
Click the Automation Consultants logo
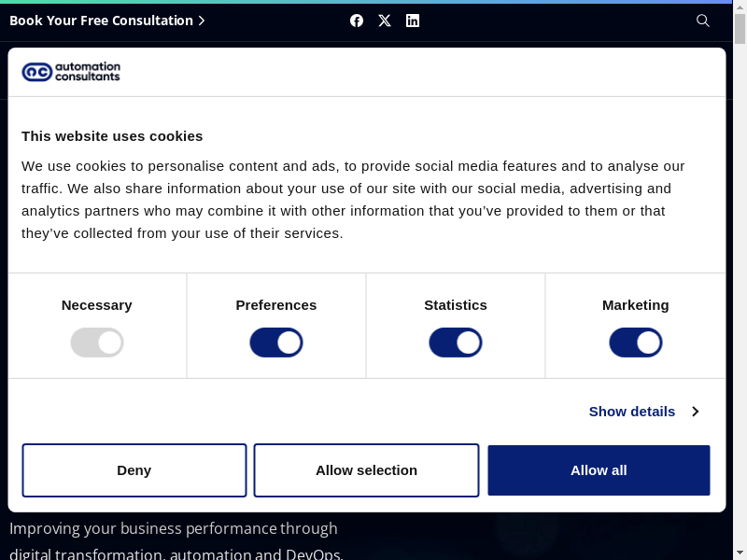pyautogui.click(x=71, y=72)
